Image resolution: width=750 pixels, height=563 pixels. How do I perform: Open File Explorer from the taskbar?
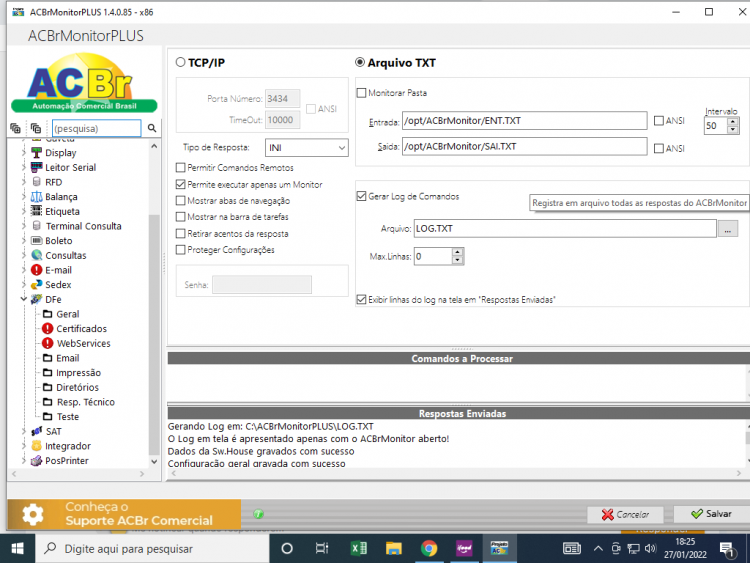point(394,549)
